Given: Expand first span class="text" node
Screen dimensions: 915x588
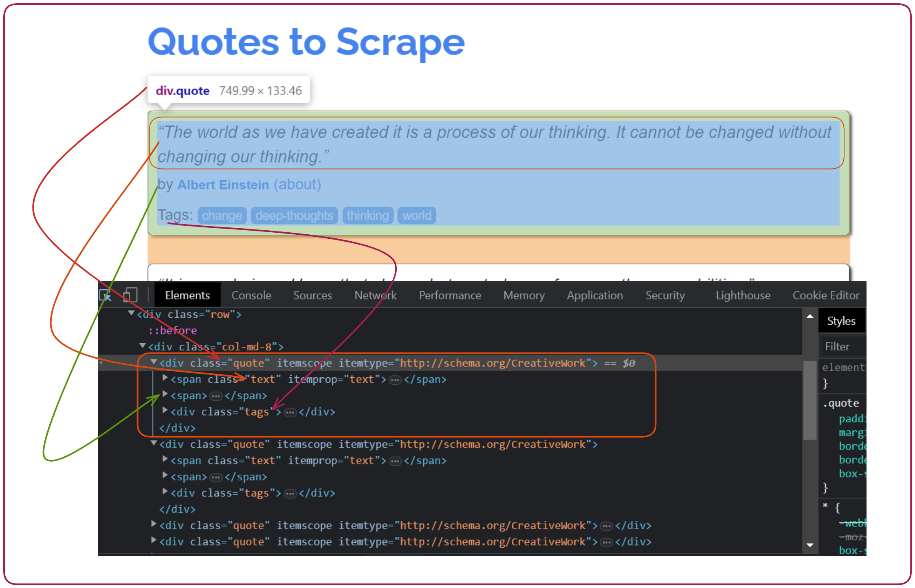Looking at the screenshot, I should point(165,378).
